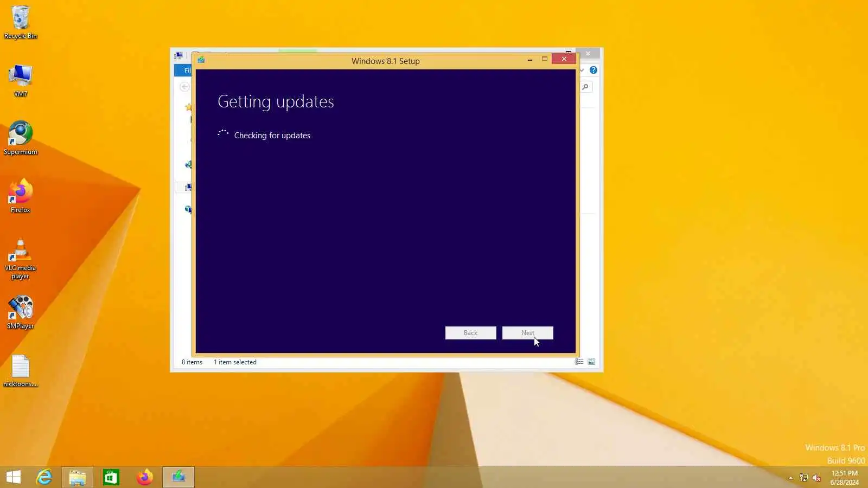The image size is (868, 488).
Task: Open the Windows Start button
Action: click(14, 477)
